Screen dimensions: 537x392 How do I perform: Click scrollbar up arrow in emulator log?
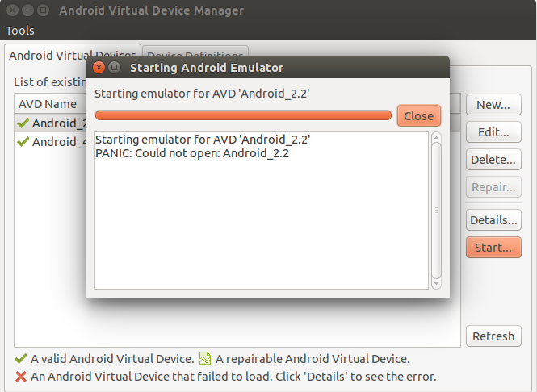click(x=436, y=138)
